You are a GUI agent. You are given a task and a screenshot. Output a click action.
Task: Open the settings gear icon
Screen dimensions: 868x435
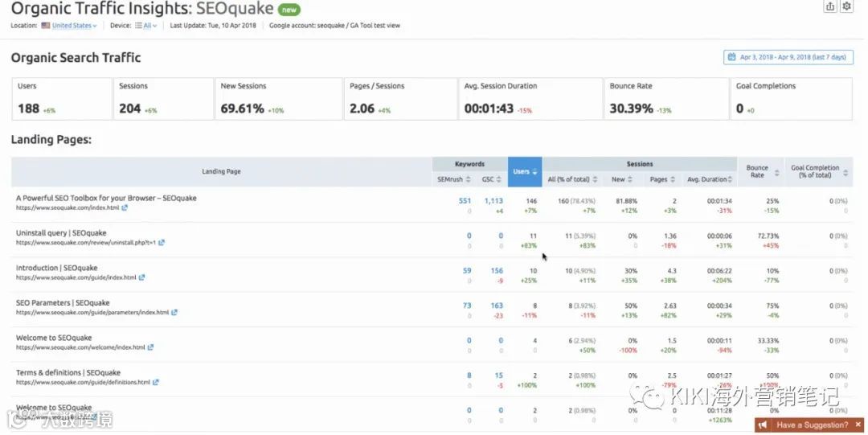click(846, 6)
